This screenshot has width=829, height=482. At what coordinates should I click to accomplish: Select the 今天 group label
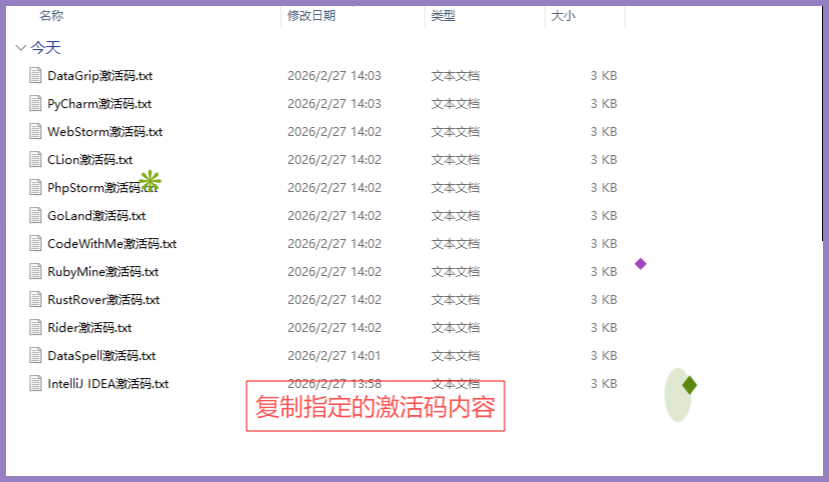click(x=45, y=48)
